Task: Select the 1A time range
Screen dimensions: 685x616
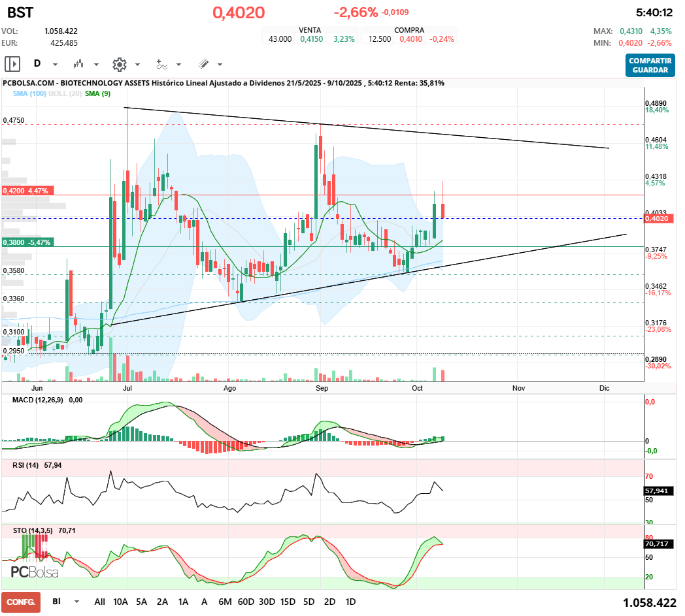Action: click(x=183, y=602)
